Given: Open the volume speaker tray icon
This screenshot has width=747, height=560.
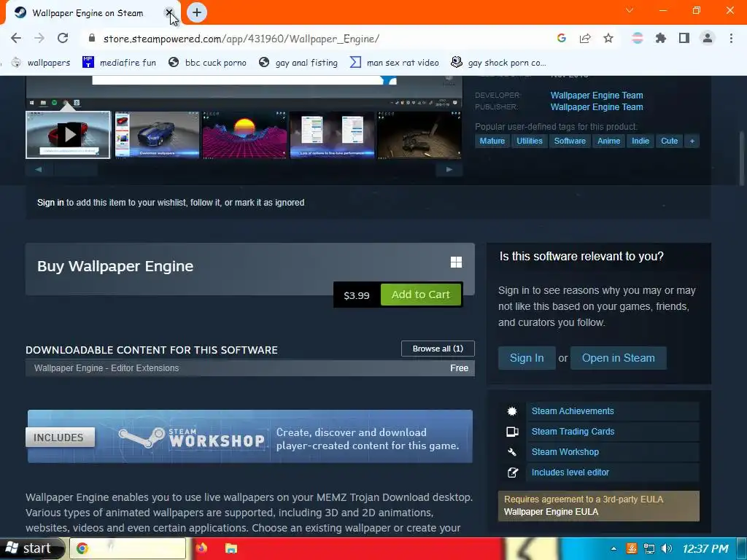Looking at the screenshot, I should pos(667,548).
